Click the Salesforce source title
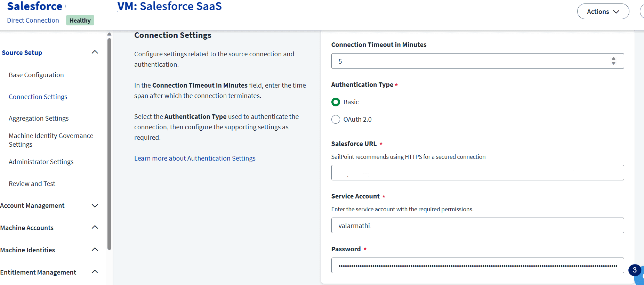This screenshot has width=644, height=285. (35, 6)
